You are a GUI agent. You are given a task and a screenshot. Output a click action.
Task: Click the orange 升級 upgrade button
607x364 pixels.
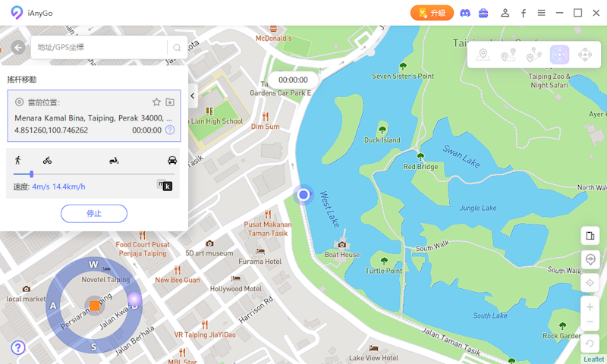click(x=432, y=13)
